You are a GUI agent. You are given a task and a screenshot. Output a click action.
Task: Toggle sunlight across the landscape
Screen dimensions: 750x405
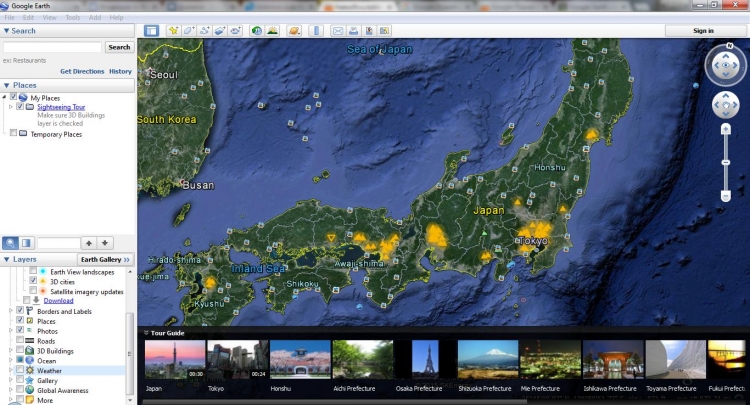[x=273, y=31]
